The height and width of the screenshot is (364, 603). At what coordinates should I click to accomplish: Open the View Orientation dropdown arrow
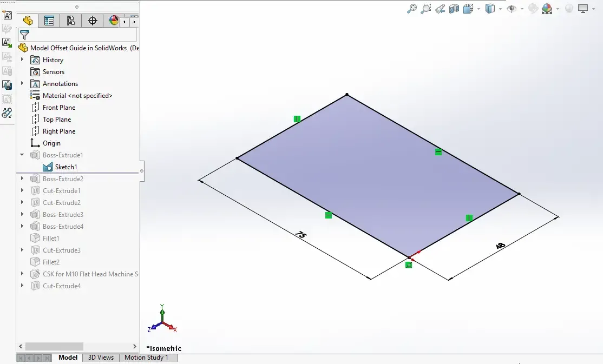pos(479,9)
